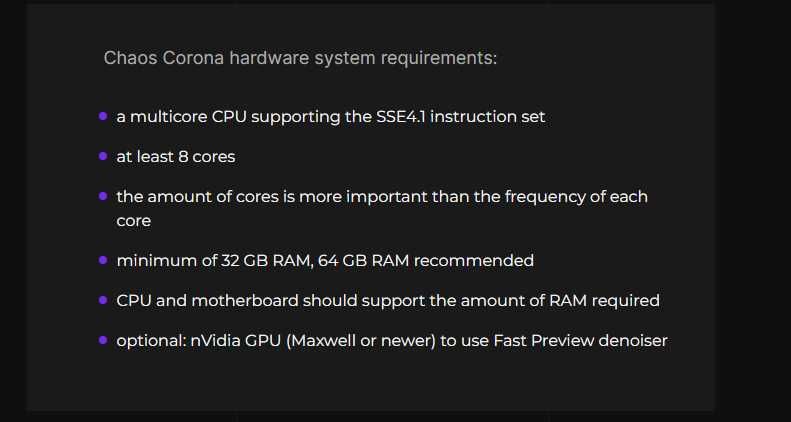Click the heading 'Chaos Corona hardware system requirements'
Viewport: 791px width, 422px height.
coord(300,58)
